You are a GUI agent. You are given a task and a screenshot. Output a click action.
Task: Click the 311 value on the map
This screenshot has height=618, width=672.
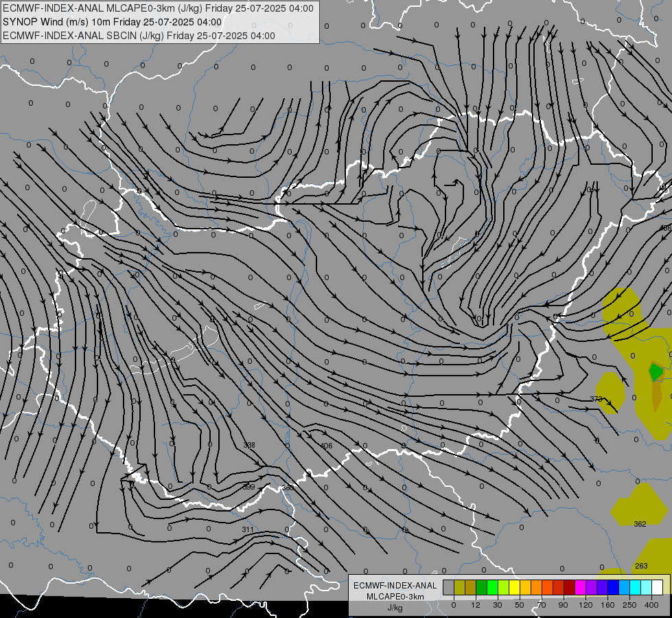(x=247, y=529)
